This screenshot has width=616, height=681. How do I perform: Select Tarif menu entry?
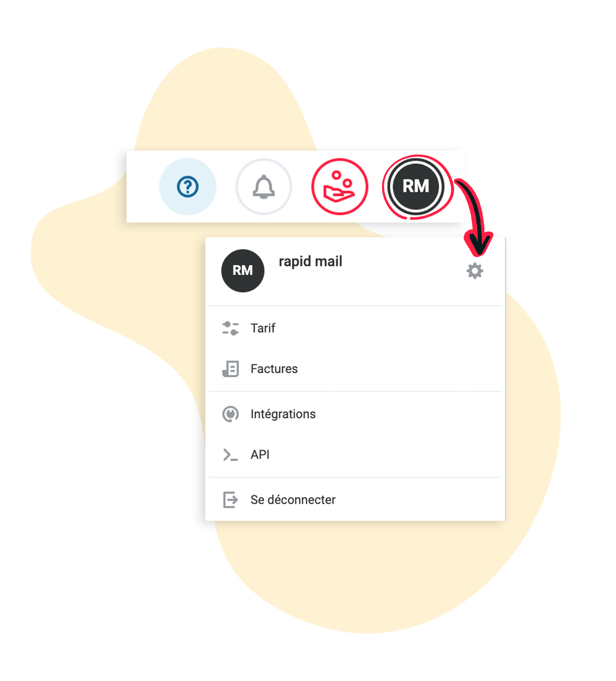(355, 328)
